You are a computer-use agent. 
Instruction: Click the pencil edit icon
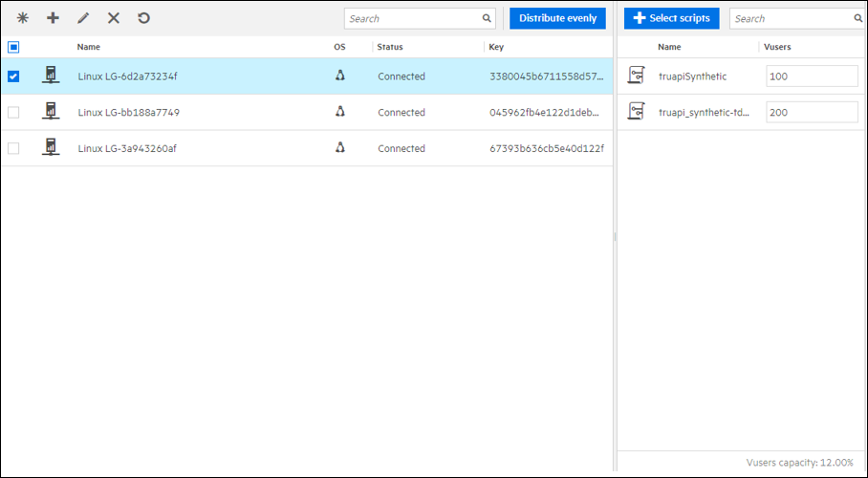(83, 18)
